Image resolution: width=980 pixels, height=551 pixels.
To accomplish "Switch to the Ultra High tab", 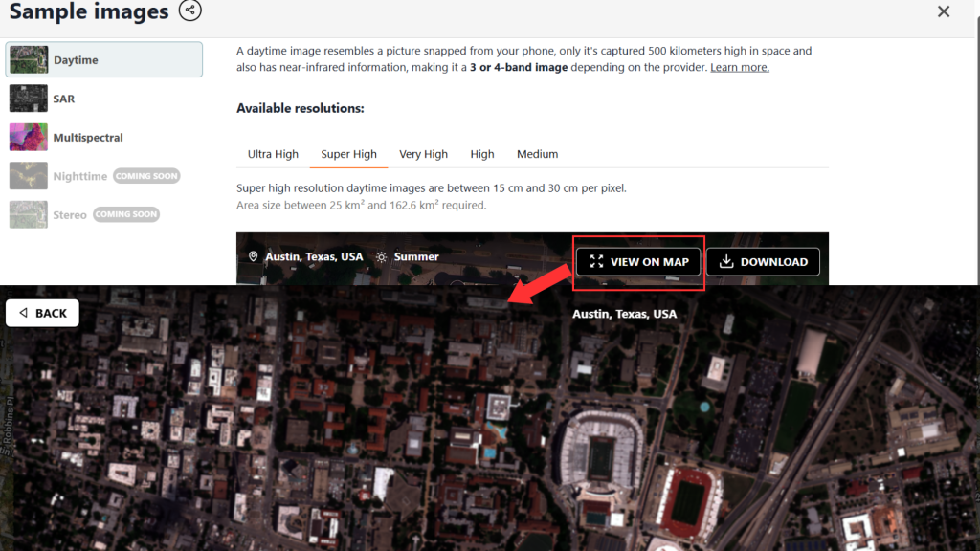I will pyautogui.click(x=273, y=154).
